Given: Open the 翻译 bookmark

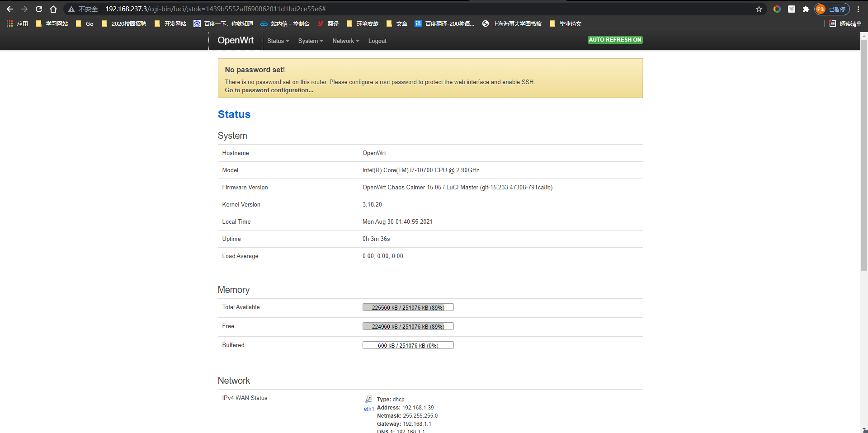Looking at the screenshot, I should 328,24.
